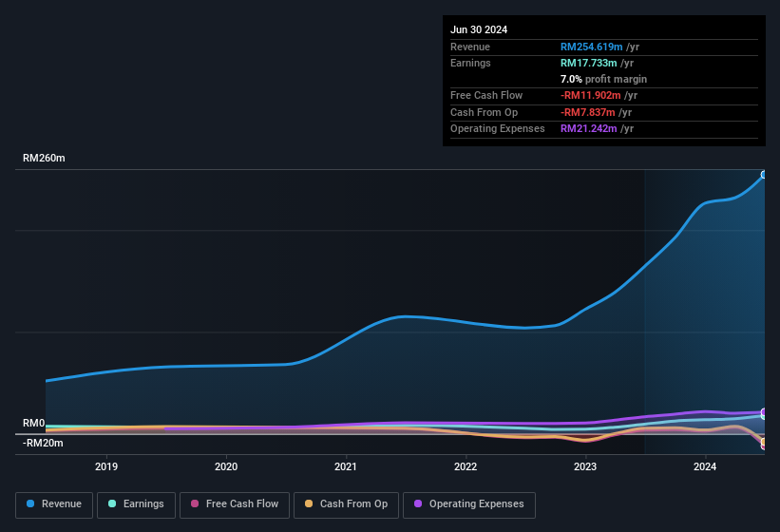The image size is (780, 532).
Task: Click the RM254.619m revenue value
Action: tap(592, 47)
